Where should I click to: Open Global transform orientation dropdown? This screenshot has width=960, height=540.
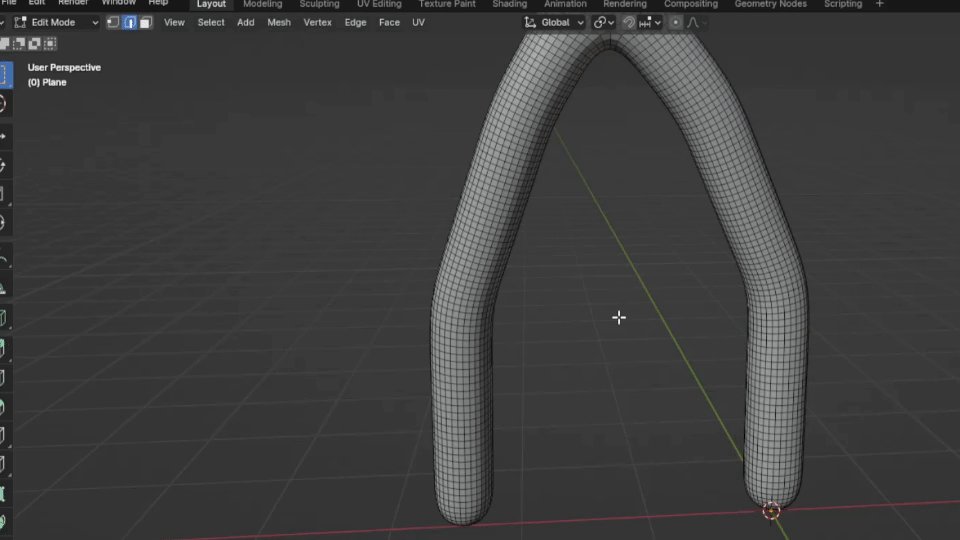tap(555, 22)
